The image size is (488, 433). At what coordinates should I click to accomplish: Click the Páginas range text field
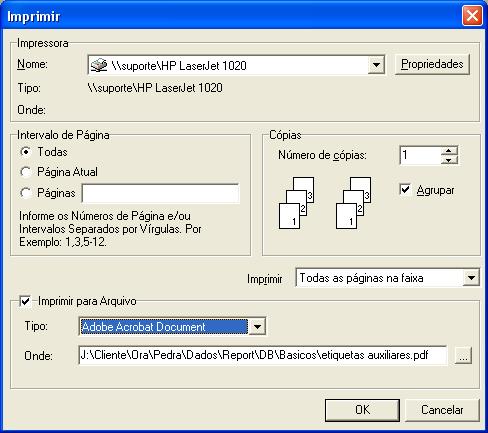(x=161, y=193)
